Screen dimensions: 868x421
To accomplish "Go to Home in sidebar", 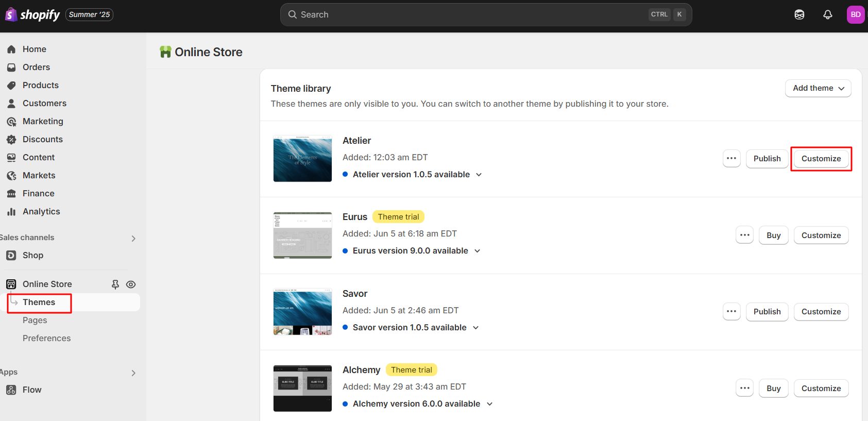I will [35, 49].
